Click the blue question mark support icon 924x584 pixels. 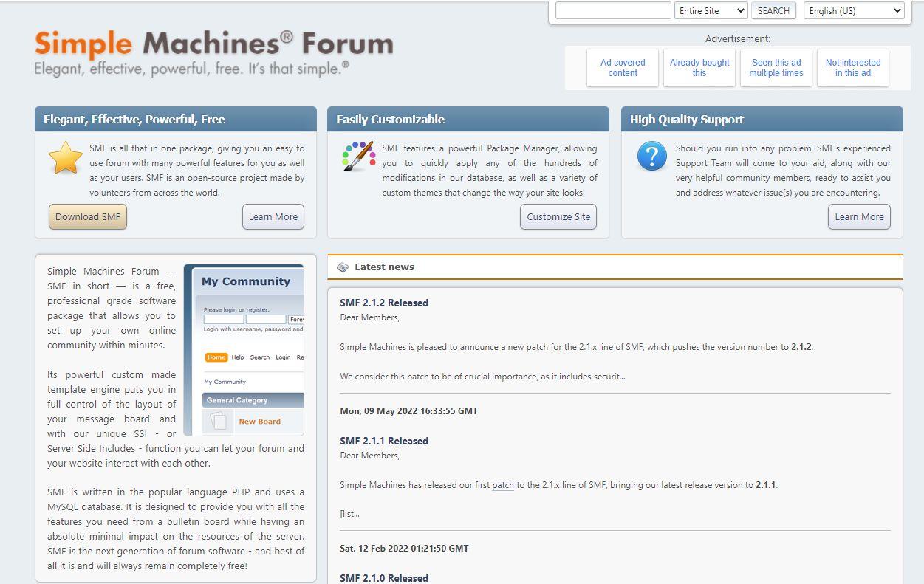click(x=651, y=157)
